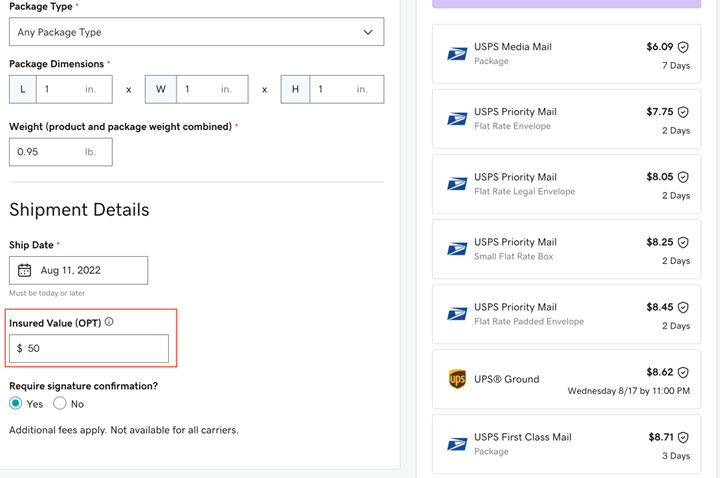Click the UPS shield logo icon
This screenshot has height=478, width=720.
coord(457,379)
